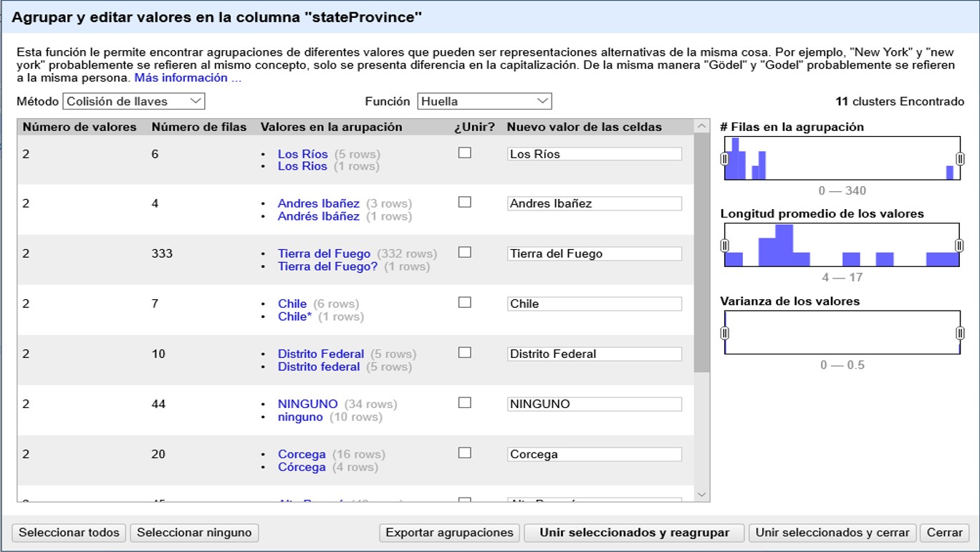Click value link 'Los Ríos' (5 rows)
This screenshot has width=980, height=552.
(x=302, y=154)
